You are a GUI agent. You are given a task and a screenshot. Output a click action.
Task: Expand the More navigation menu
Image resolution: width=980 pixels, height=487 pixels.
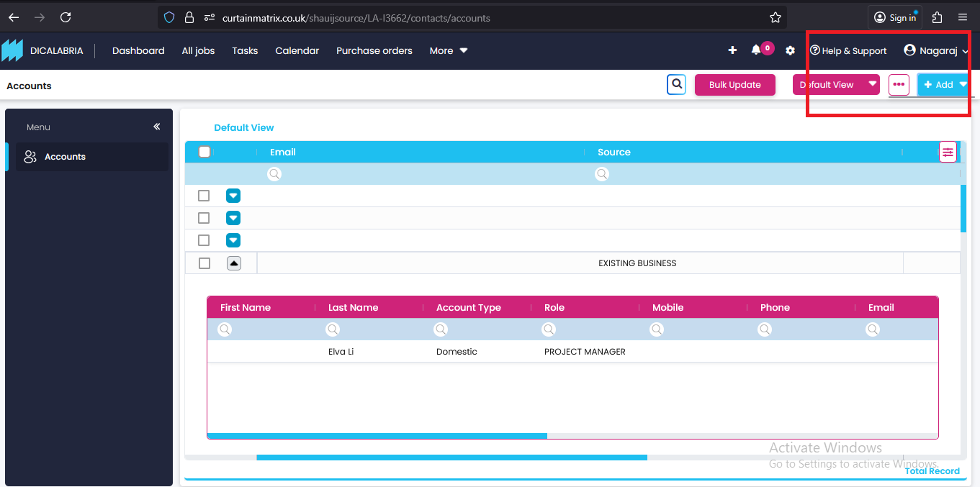point(448,50)
